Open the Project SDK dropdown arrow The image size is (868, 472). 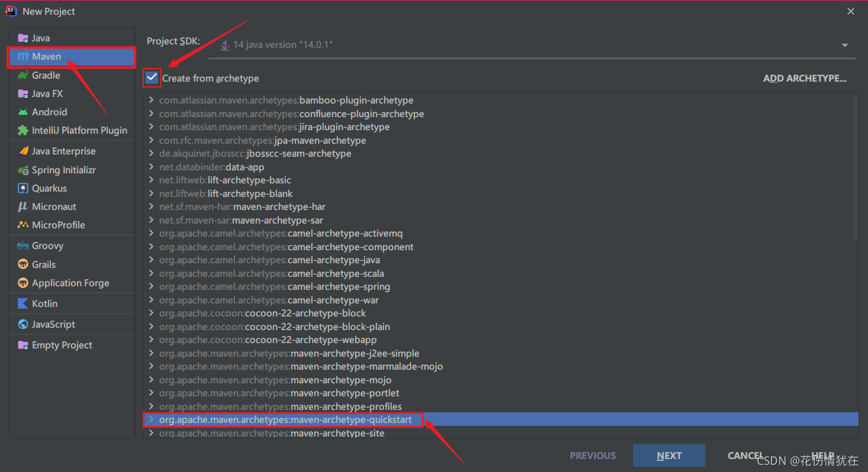pyautogui.click(x=845, y=46)
